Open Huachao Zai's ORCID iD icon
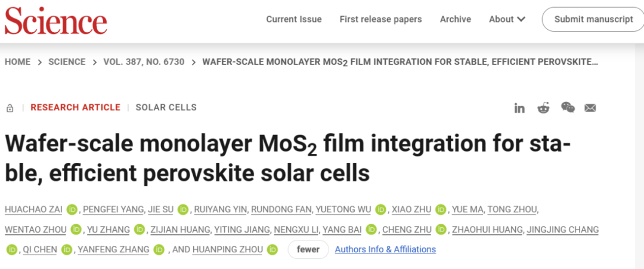The width and height of the screenshot is (644, 269). click(72, 209)
